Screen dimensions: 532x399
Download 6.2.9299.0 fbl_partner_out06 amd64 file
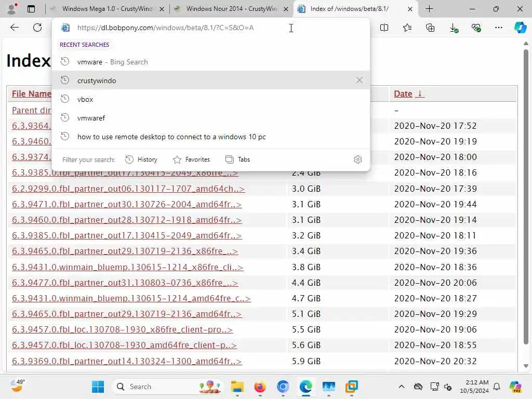128,189
